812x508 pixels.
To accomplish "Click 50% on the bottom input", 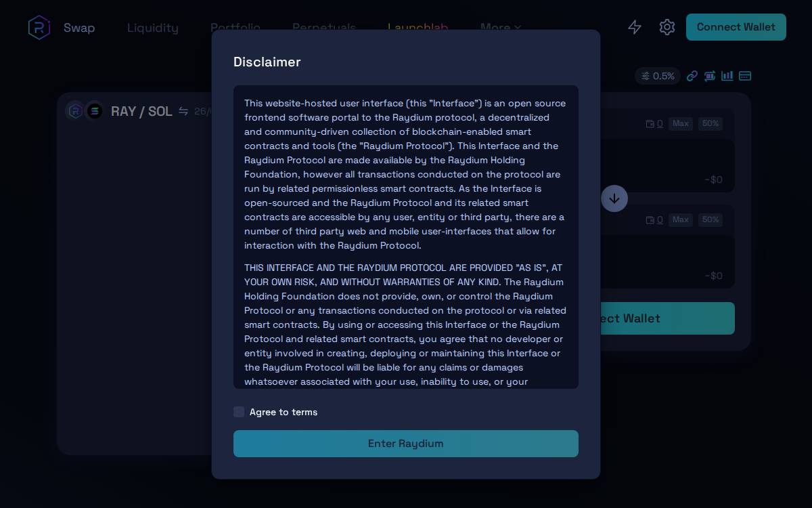I will coord(710,219).
